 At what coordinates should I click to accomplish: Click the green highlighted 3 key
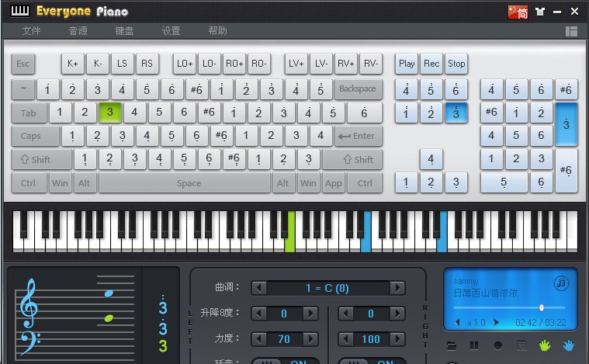(x=109, y=113)
